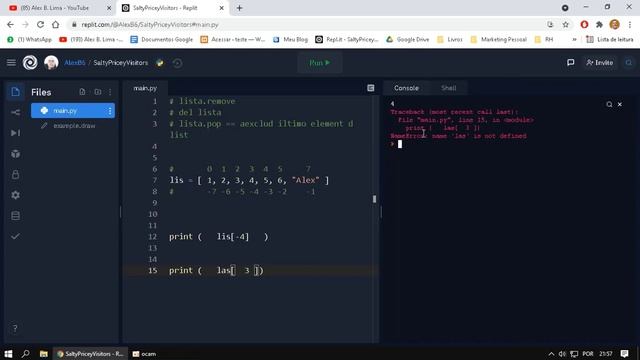This screenshot has width=640, height=360.
Task: Open Lista de leitura reading list
Action: 609,39
